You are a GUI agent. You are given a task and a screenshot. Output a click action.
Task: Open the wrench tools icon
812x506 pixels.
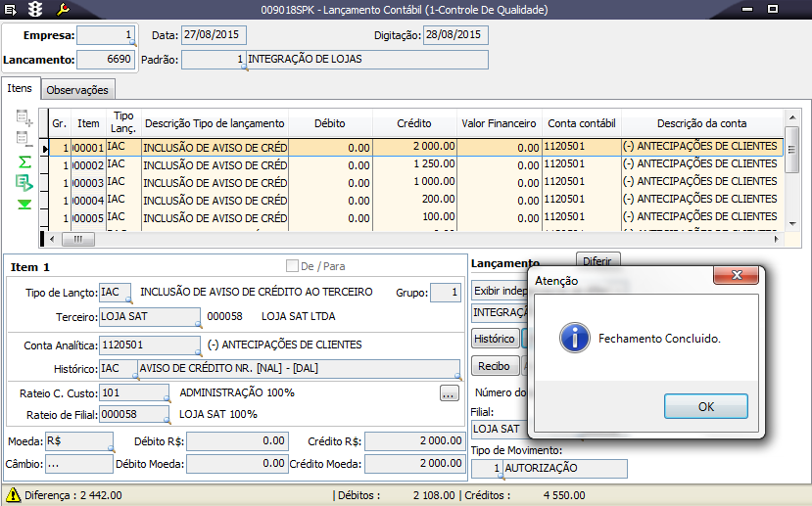click(63, 9)
